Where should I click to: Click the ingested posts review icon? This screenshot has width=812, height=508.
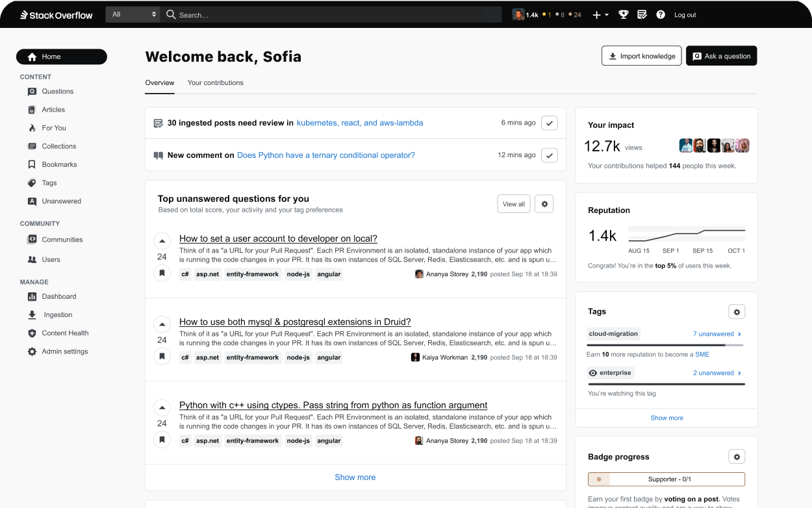[x=158, y=123]
